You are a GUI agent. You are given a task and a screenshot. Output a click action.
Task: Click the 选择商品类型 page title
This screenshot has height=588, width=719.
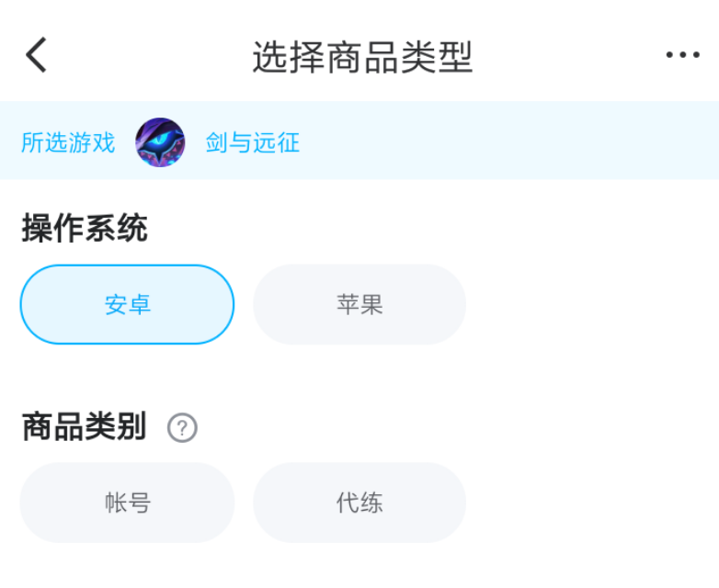[362, 58]
